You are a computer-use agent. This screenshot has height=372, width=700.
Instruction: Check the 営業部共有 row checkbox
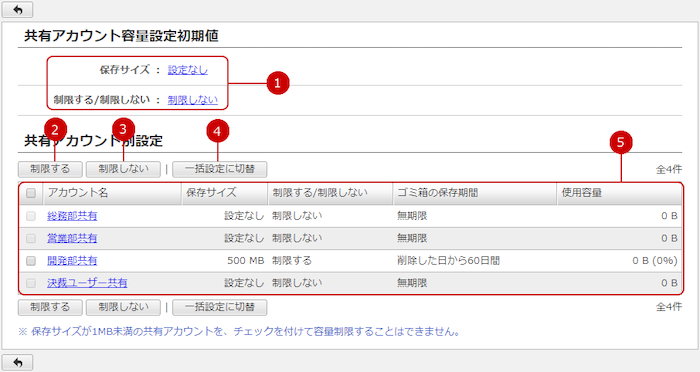click(31, 238)
